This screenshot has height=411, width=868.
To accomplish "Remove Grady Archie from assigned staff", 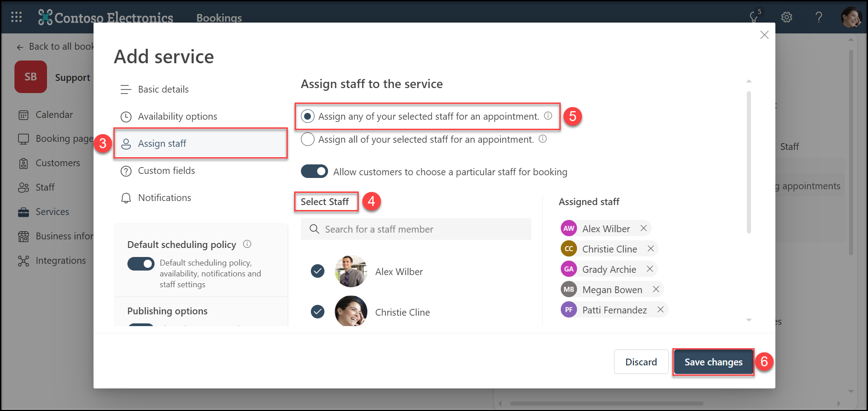I will click(x=650, y=269).
